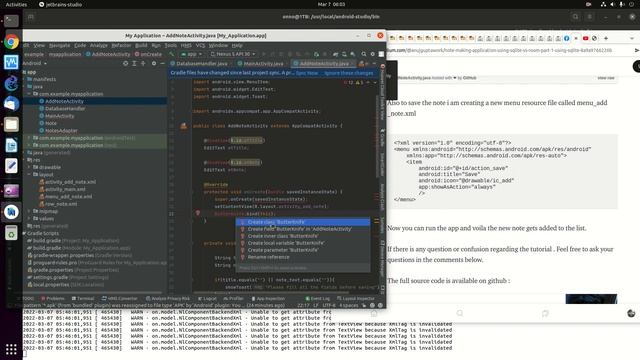Open the Profiler tool window
The height and width of the screenshot is (360, 640).
tap(233, 299)
